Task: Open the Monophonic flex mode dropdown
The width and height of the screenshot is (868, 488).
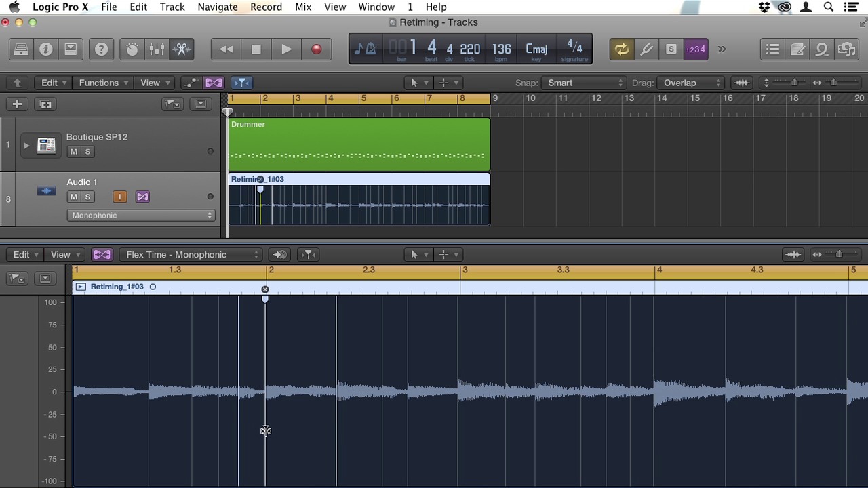Action: tap(141, 216)
